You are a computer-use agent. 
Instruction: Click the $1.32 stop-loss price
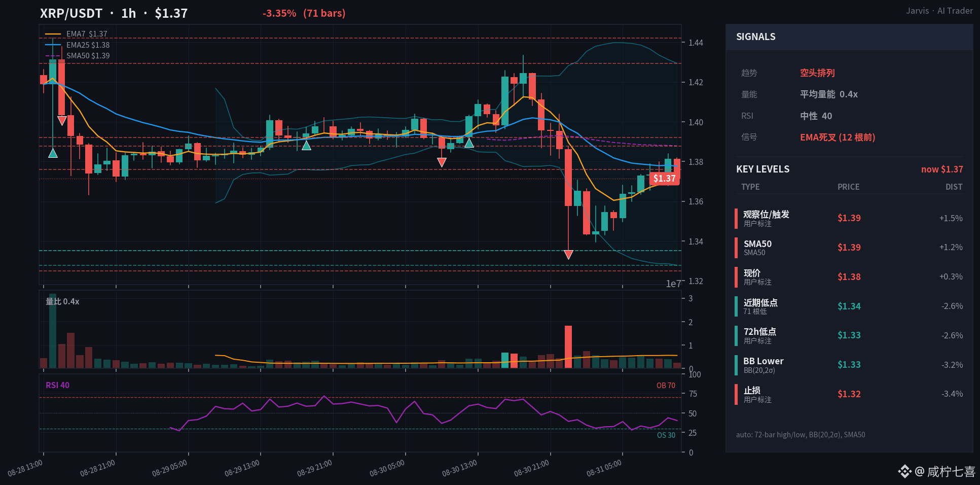pos(849,394)
